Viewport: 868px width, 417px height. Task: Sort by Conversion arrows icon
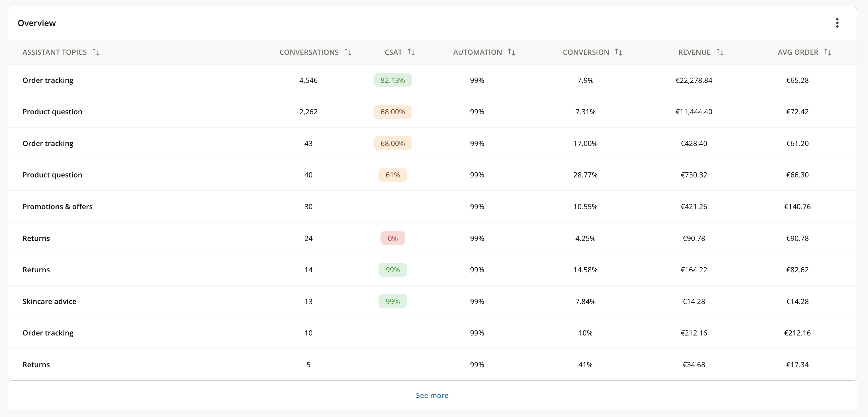(618, 52)
